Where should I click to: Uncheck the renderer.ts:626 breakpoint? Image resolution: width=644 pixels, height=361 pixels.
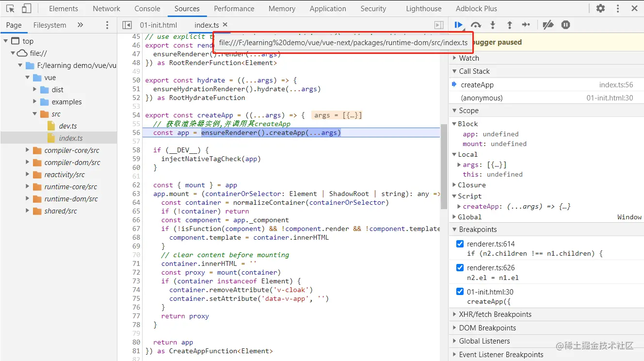click(460, 267)
